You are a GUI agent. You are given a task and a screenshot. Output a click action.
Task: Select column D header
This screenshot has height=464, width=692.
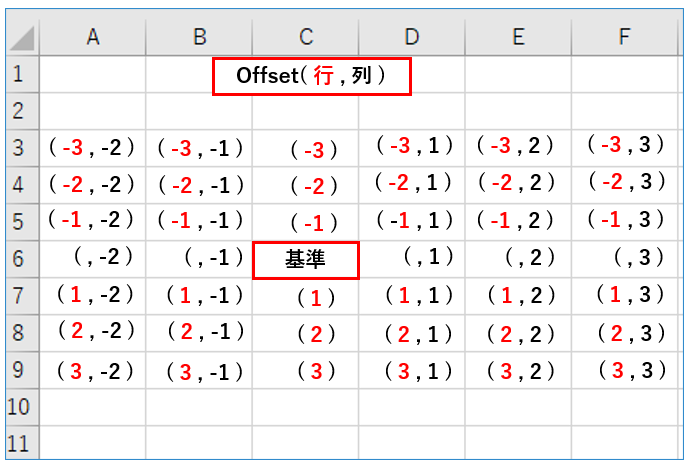[412, 37]
